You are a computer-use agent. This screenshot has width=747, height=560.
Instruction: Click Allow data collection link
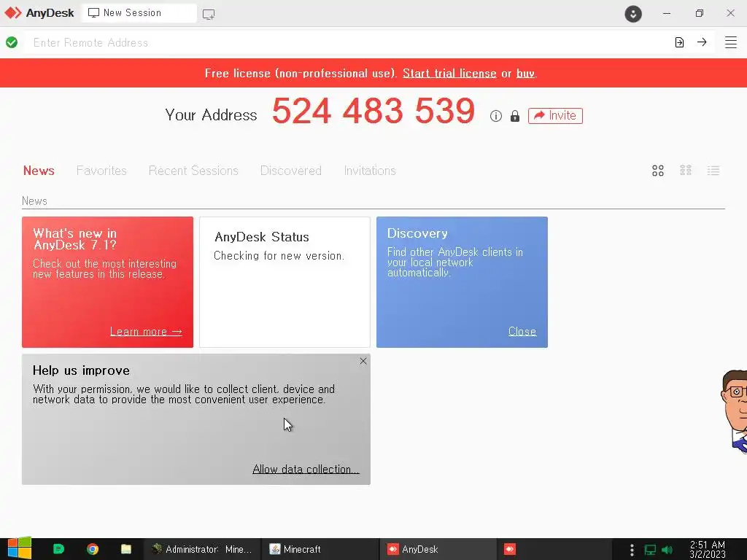point(306,469)
